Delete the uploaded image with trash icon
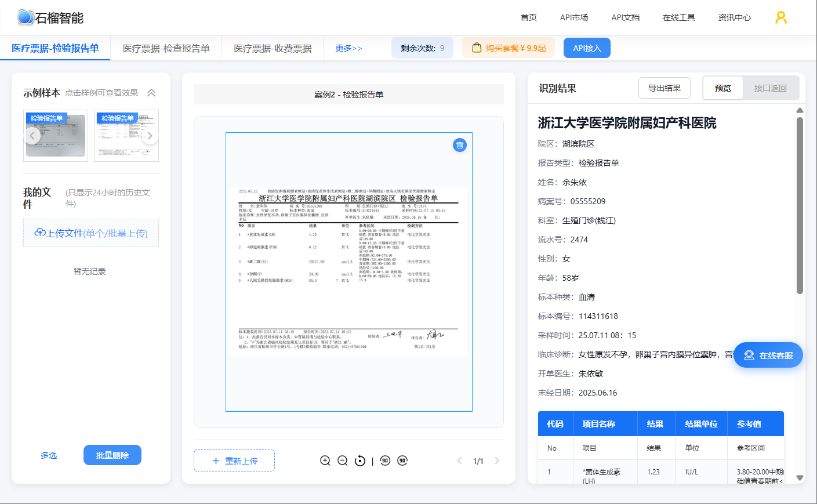 [460, 145]
